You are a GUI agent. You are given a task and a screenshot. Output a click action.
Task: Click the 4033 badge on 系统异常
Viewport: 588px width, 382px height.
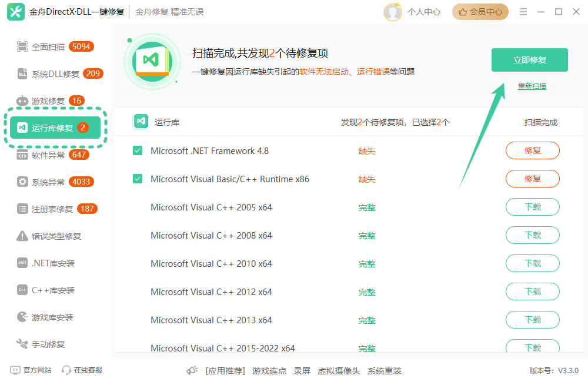click(81, 182)
